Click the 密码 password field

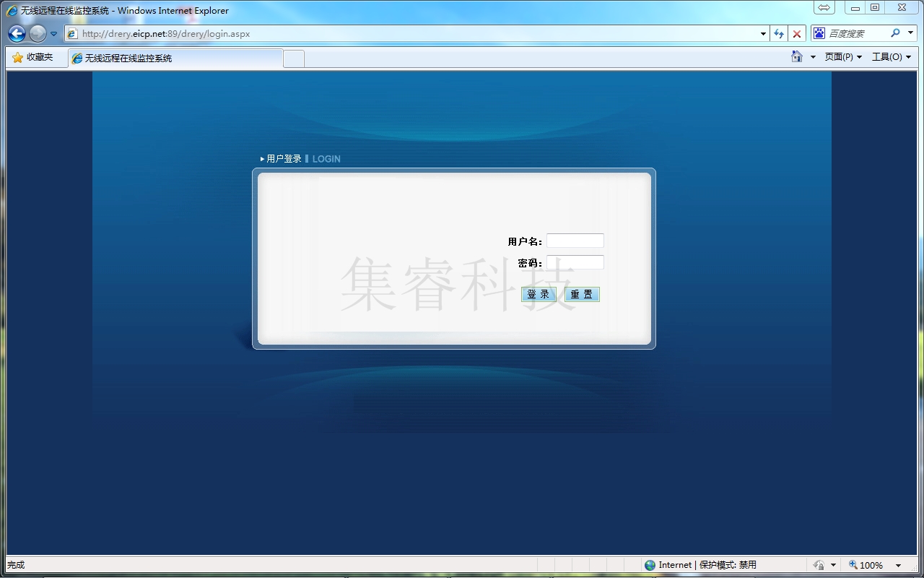(x=575, y=262)
